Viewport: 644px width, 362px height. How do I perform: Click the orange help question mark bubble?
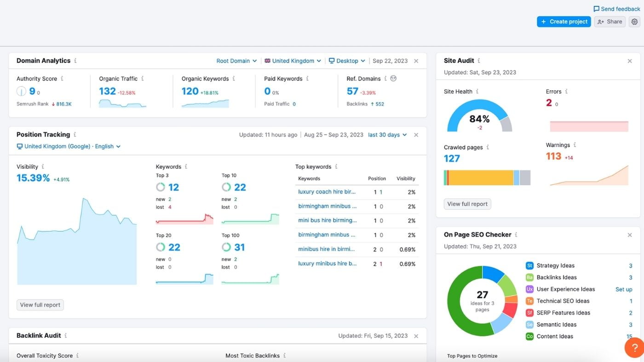[634, 348]
